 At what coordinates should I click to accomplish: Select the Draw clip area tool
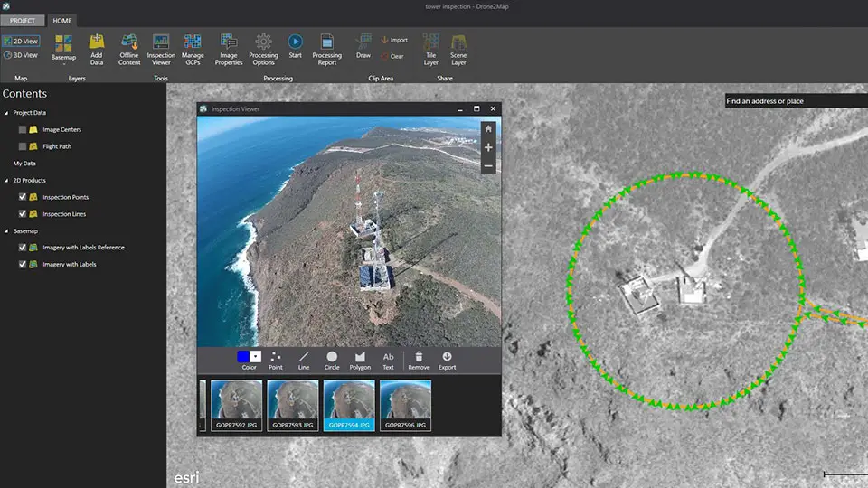[363, 46]
